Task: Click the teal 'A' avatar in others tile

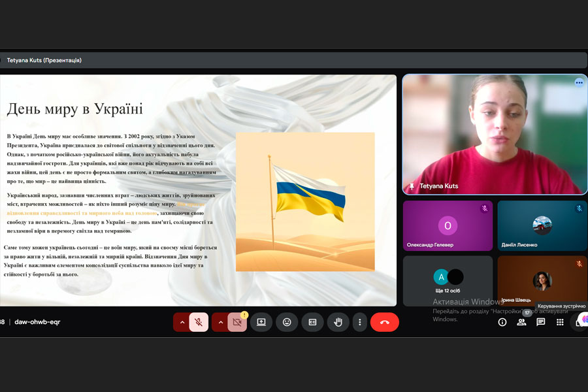Action: pos(441,277)
